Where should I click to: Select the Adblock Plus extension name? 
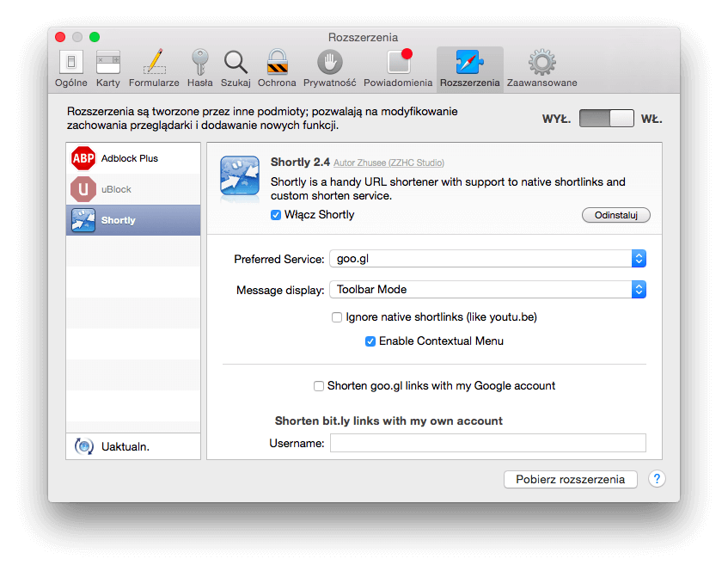coord(130,158)
